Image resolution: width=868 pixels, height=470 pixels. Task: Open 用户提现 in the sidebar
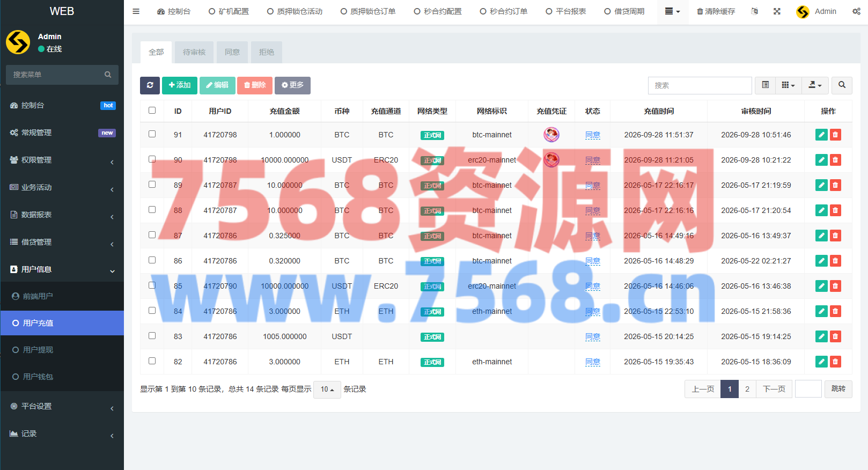click(62, 350)
